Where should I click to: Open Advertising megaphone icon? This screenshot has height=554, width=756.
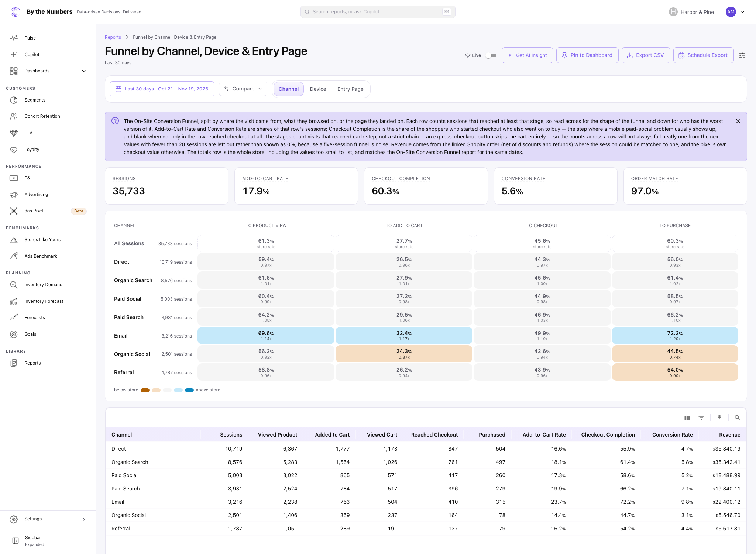point(14,195)
